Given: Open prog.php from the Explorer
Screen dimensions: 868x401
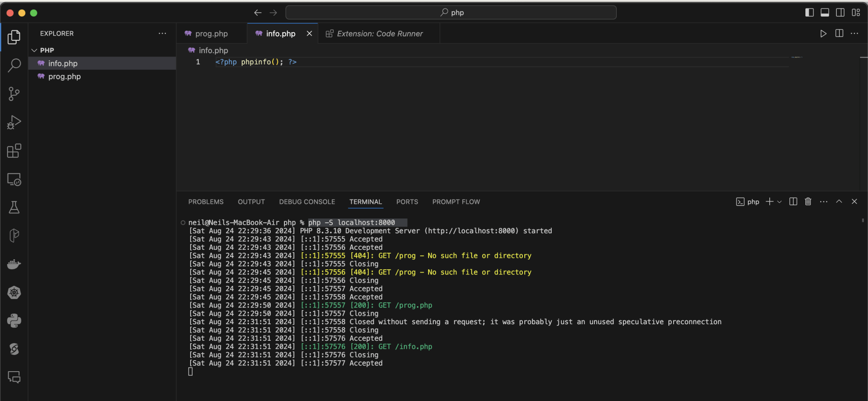Looking at the screenshot, I should point(64,76).
